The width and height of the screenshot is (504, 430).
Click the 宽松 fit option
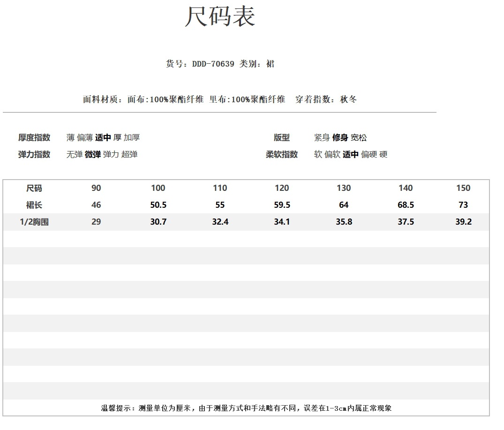coord(359,137)
